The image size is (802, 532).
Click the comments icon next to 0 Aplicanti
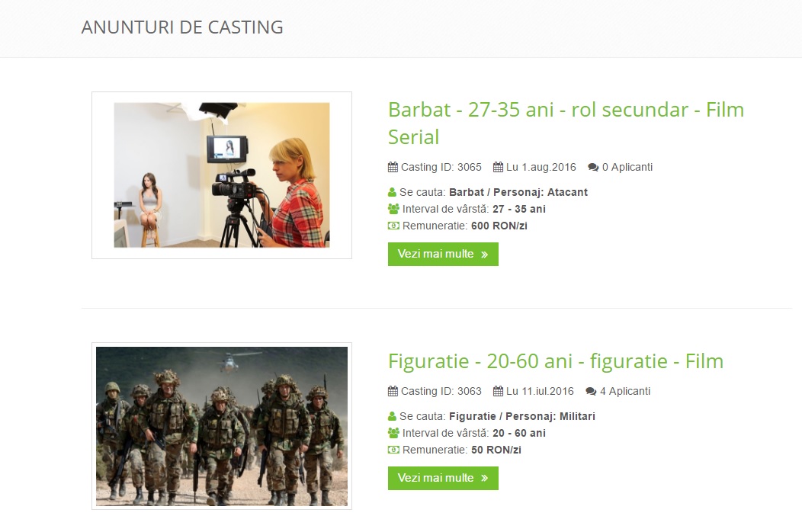coord(593,167)
